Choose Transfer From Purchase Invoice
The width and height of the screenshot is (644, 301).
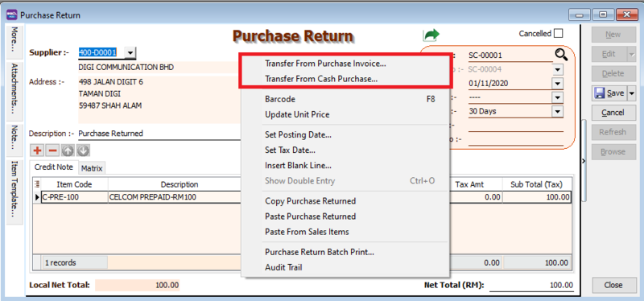point(325,64)
